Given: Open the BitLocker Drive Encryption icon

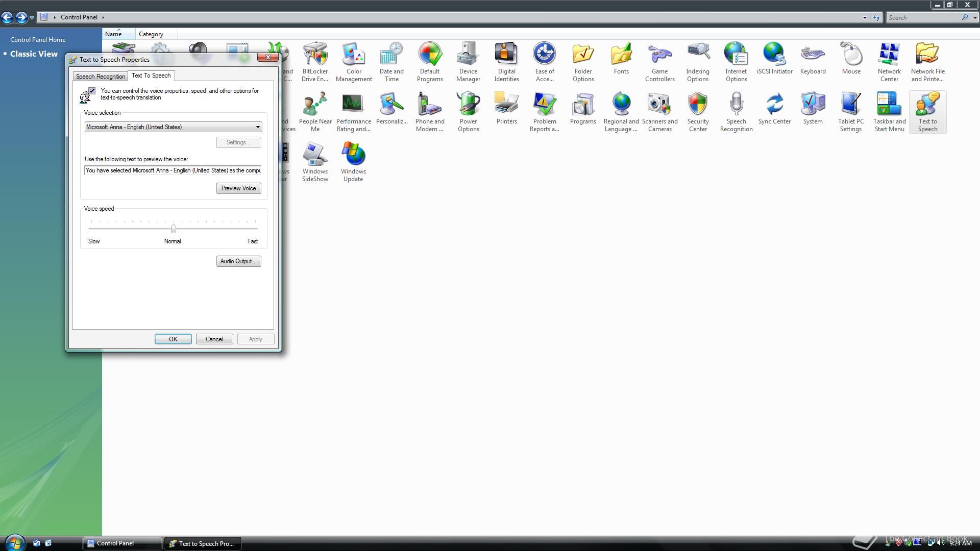Looking at the screenshot, I should pos(315,62).
